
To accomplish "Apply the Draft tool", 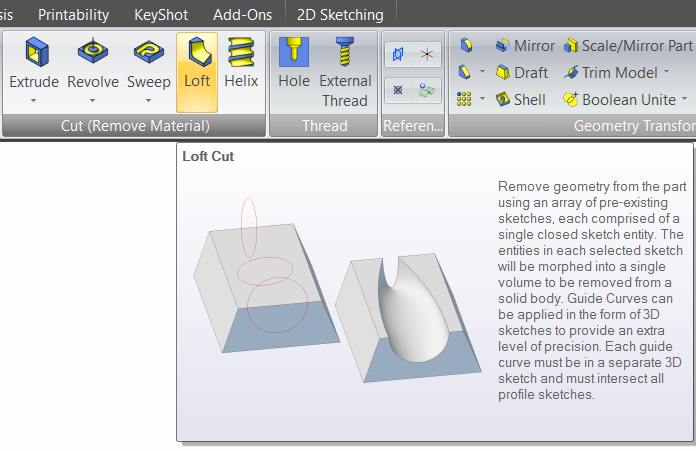I will tap(521, 72).
